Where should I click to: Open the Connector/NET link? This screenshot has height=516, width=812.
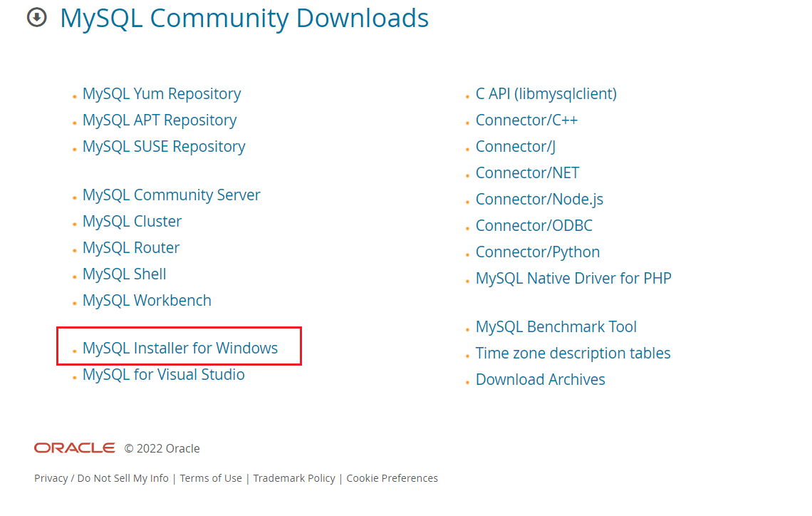528,173
